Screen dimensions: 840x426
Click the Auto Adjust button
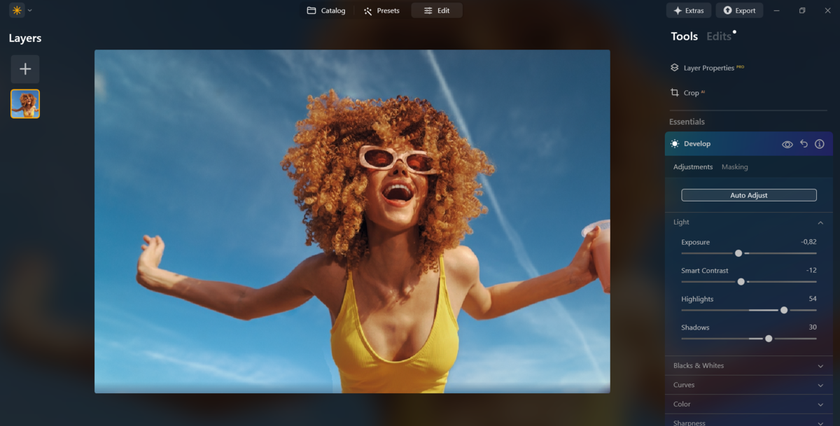click(x=749, y=195)
